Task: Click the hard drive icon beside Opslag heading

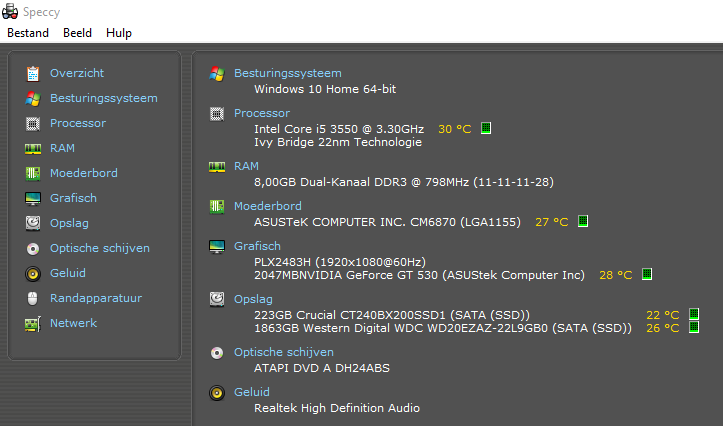Action: [x=217, y=299]
